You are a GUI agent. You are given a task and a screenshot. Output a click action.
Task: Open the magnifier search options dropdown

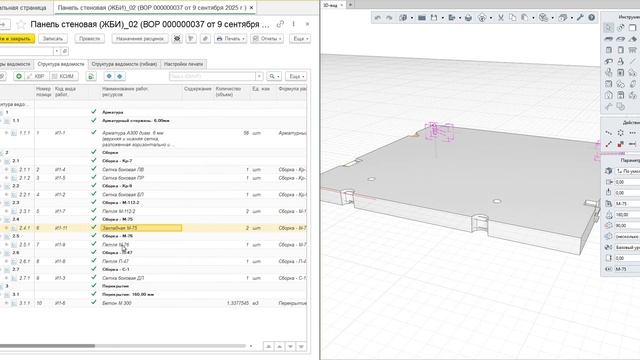tap(273, 76)
